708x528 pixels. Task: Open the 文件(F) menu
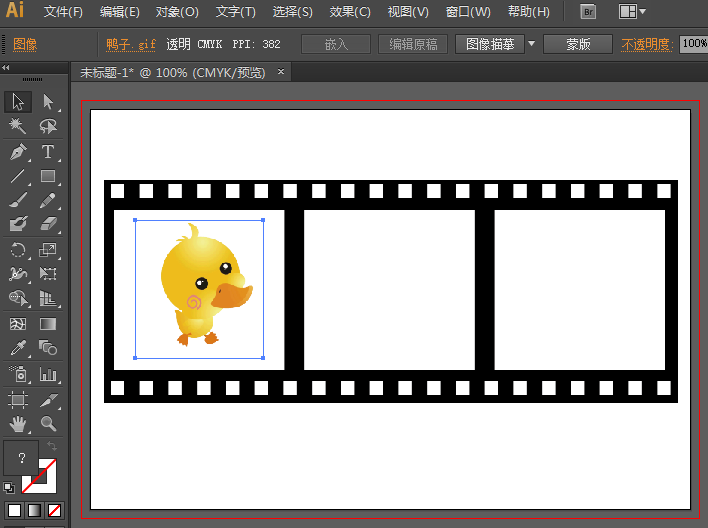63,12
